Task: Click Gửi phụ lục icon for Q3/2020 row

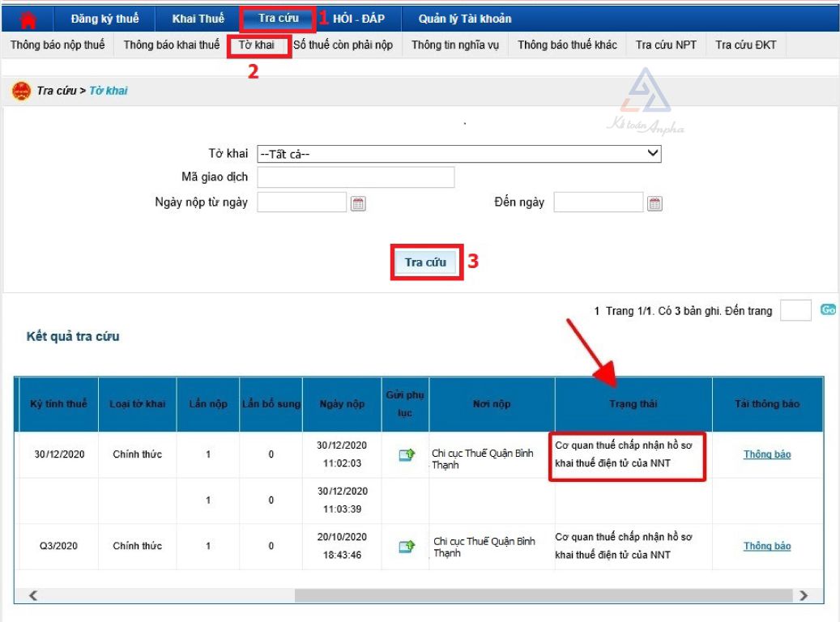Action: 406,547
